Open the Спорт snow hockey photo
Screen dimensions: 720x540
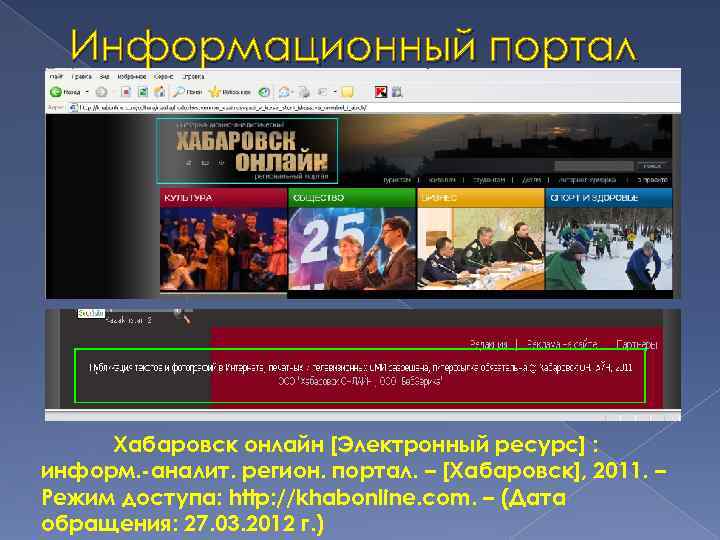[x=609, y=249]
